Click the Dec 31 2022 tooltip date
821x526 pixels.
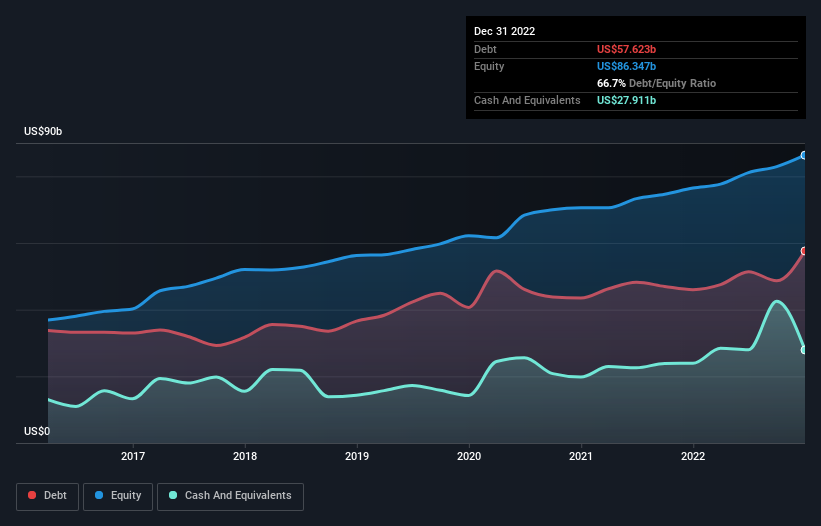click(505, 31)
